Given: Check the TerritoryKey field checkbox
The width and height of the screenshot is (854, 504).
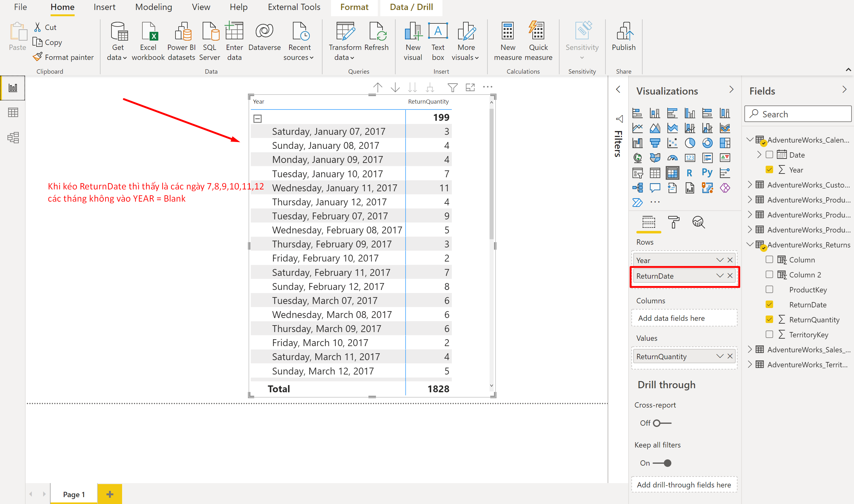Looking at the screenshot, I should [769, 334].
